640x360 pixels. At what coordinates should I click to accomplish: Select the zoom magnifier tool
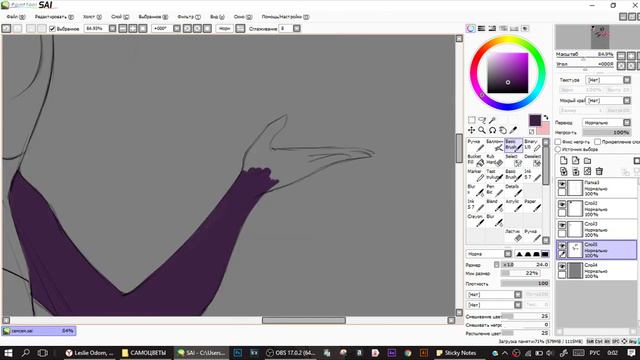482,130
